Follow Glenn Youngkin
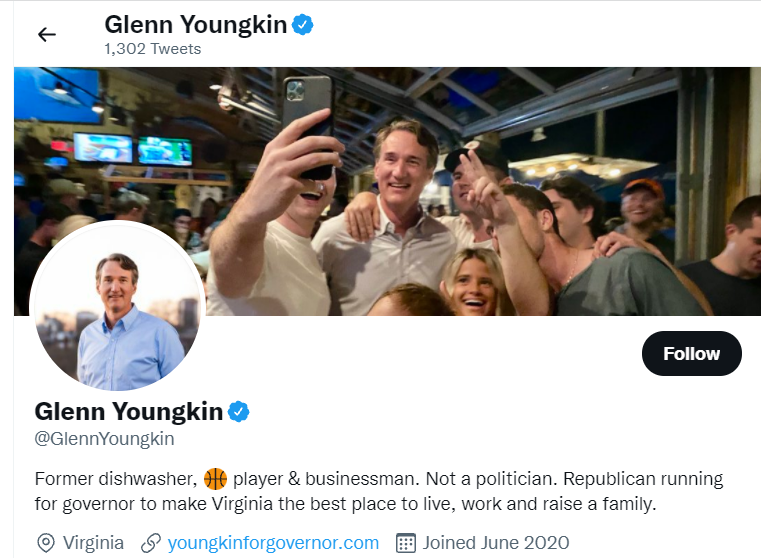 [691, 354]
